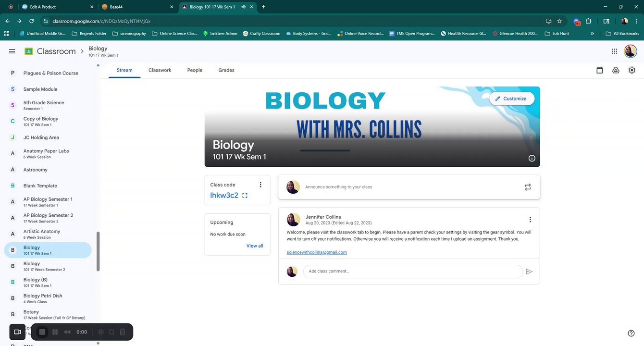Open the Online Science Clas... bookmark folder

pos(174,34)
